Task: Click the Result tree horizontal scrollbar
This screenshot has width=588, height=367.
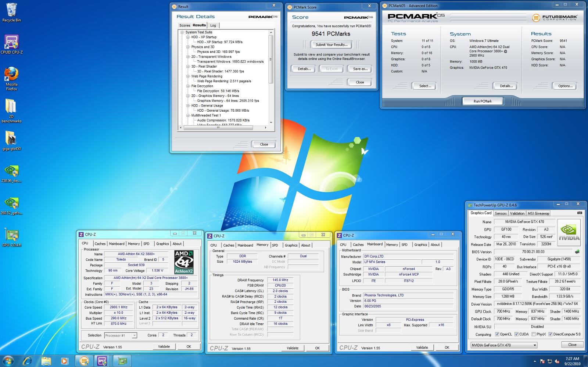Action: point(223,128)
